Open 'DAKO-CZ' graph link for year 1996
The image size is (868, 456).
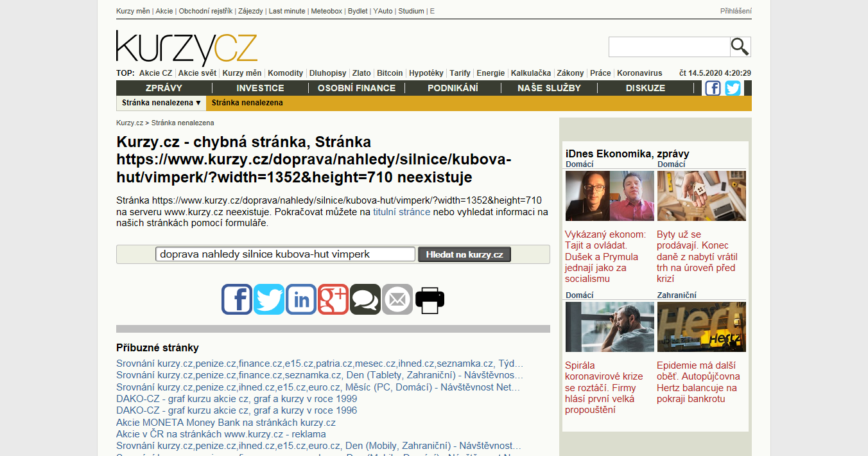pos(237,410)
